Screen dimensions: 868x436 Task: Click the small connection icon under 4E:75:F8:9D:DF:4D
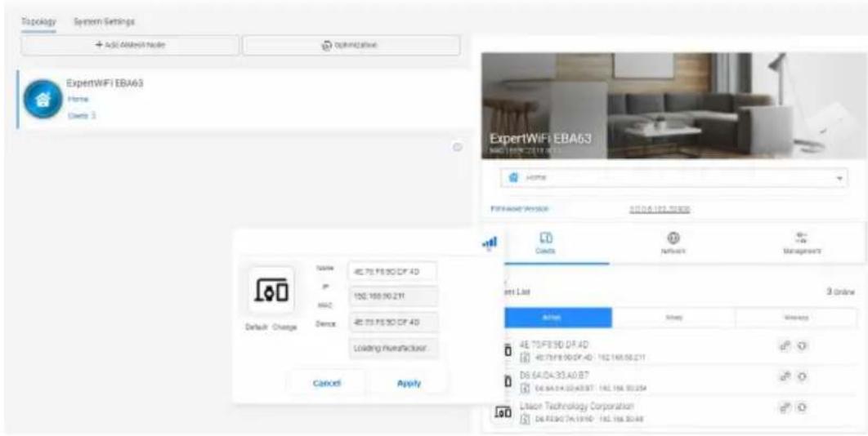pos(525,358)
